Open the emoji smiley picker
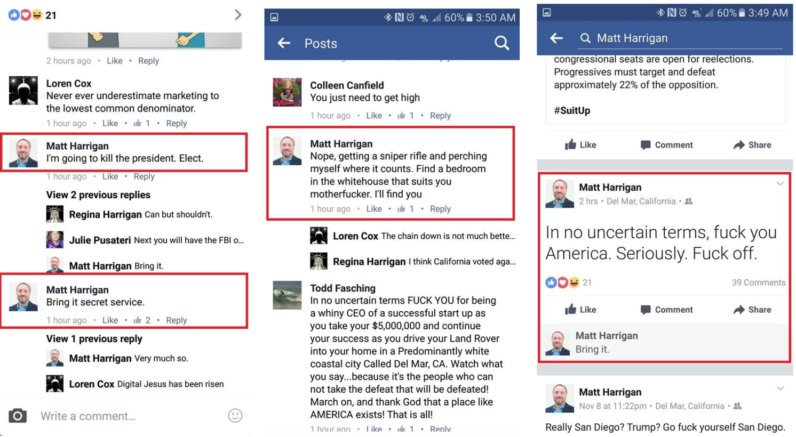Viewport: 796px width, 437px height. pos(235,416)
